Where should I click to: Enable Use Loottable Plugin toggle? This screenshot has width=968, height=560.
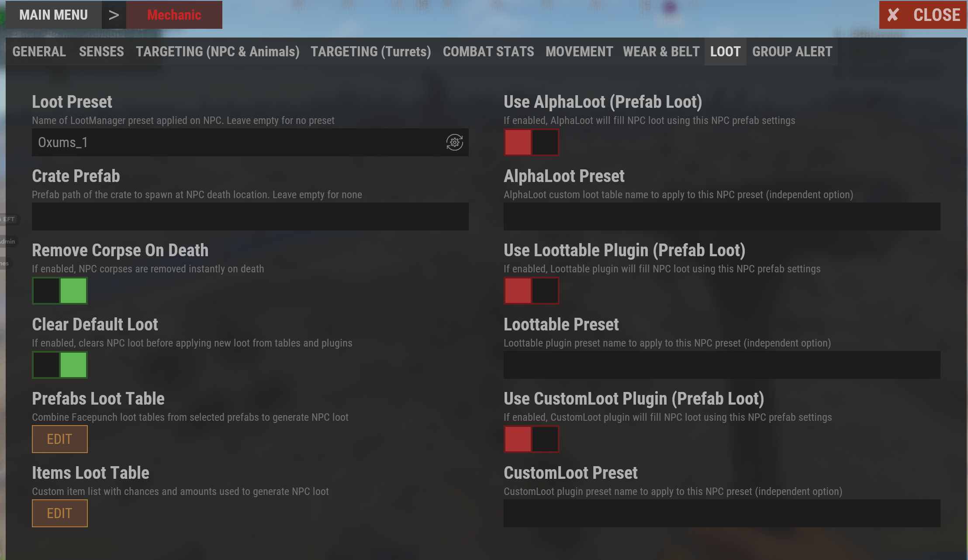pyautogui.click(x=532, y=291)
